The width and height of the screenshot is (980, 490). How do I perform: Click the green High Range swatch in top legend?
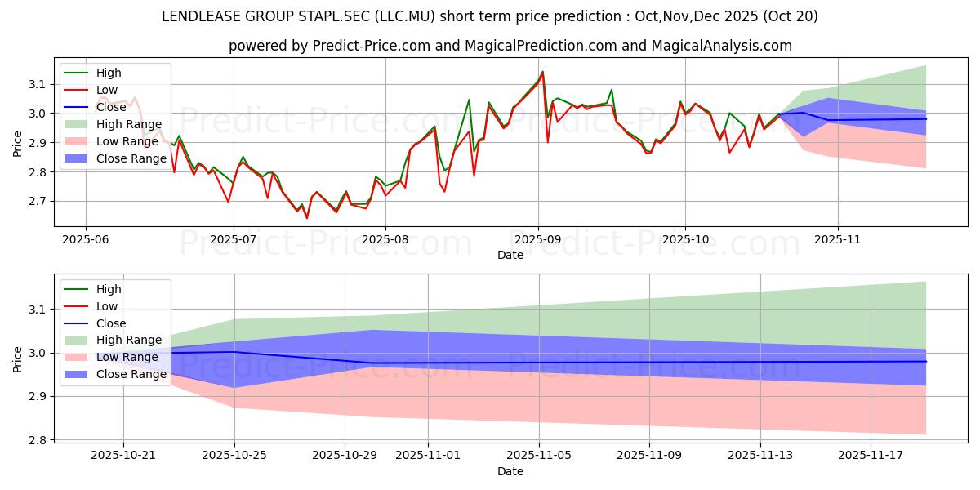coord(78,124)
